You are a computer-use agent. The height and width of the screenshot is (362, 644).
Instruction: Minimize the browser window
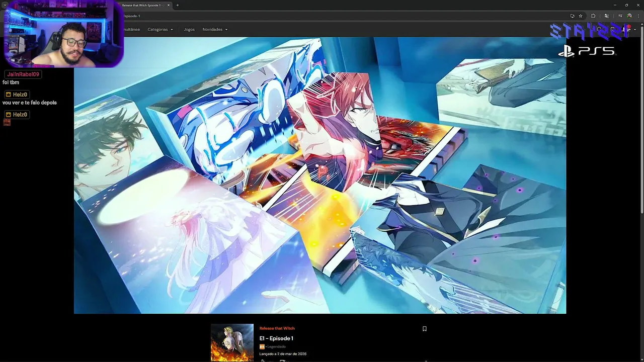[x=615, y=5]
